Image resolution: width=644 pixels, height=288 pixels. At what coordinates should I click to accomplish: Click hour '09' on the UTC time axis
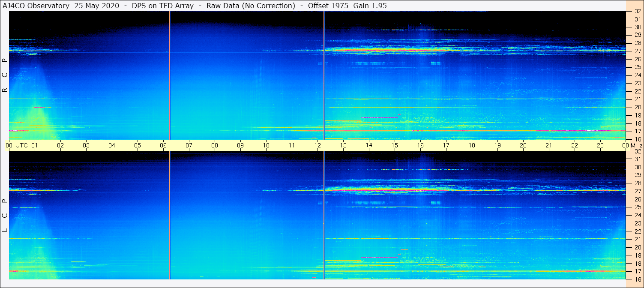coord(240,145)
